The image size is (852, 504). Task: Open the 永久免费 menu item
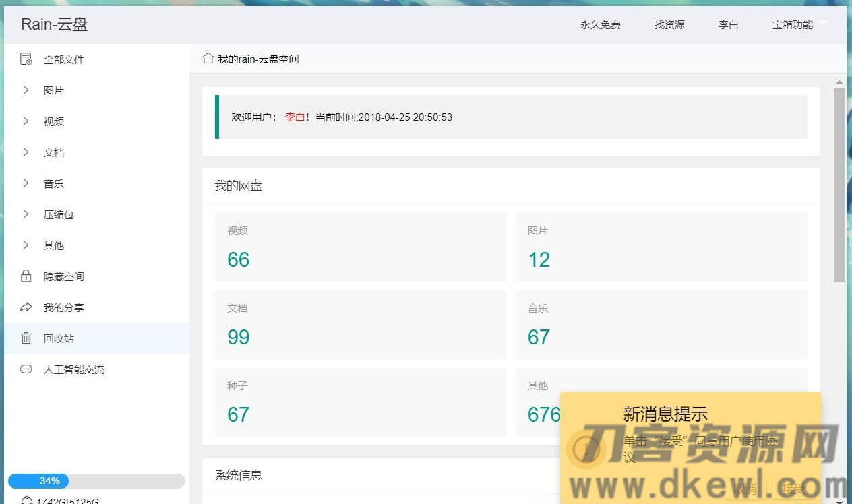click(x=600, y=25)
